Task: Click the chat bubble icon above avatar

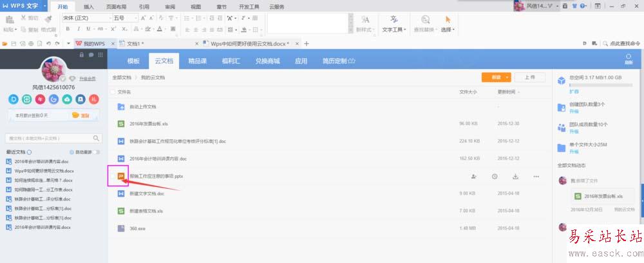Action: [91, 55]
